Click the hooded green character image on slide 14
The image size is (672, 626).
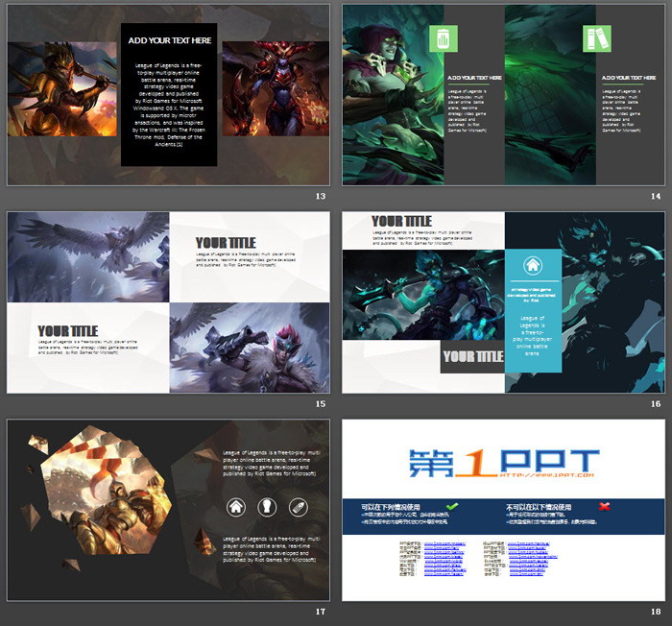(393, 95)
